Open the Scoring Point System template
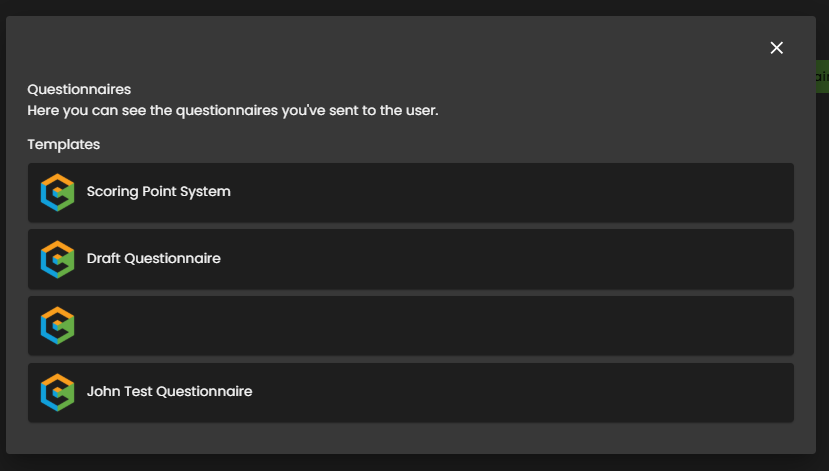This screenshot has width=829, height=471. point(158,191)
